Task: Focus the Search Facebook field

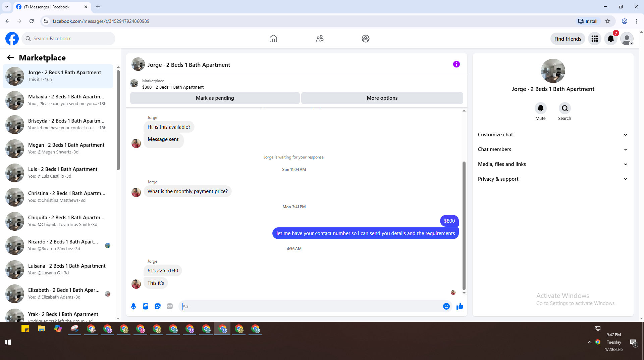Action: point(68,39)
